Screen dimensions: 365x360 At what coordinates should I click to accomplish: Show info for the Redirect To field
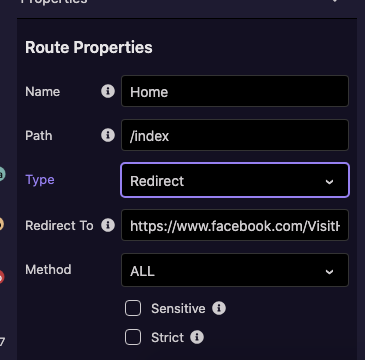[x=108, y=225]
